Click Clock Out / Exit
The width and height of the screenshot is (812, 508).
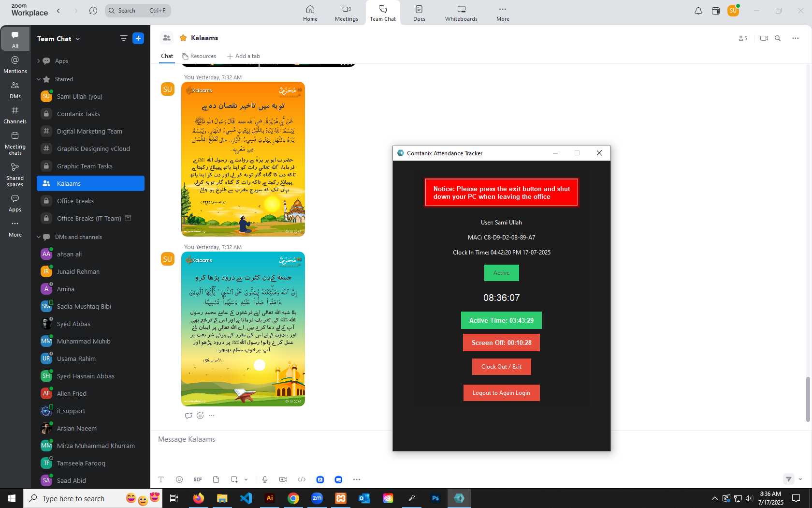pos(501,367)
